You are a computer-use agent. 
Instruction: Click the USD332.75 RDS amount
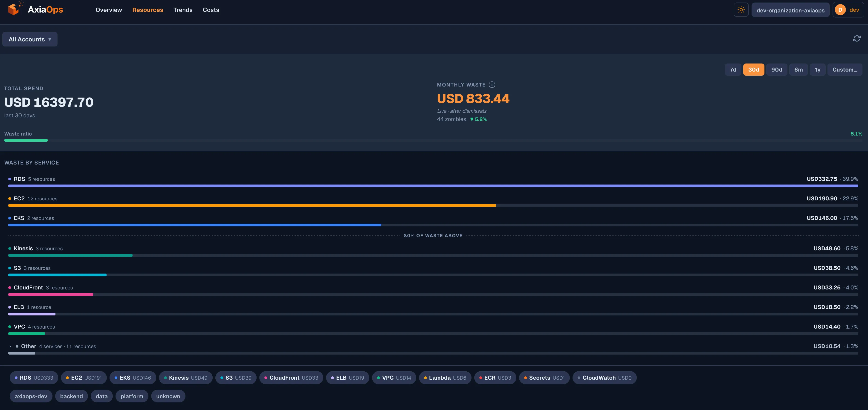(x=822, y=179)
